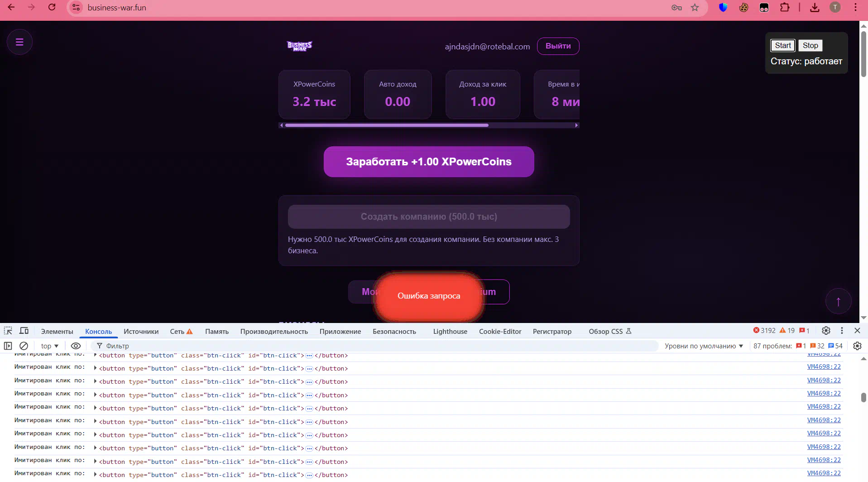Click the stats horizontal scrollbar thumb
The image size is (868, 482).
click(386, 125)
